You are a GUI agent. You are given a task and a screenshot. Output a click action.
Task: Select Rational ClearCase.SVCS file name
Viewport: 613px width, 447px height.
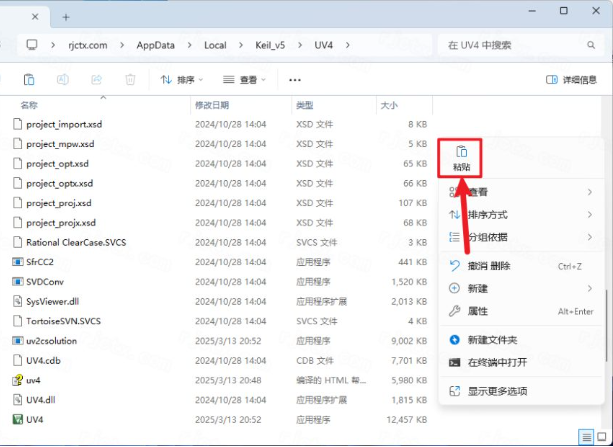pos(76,242)
